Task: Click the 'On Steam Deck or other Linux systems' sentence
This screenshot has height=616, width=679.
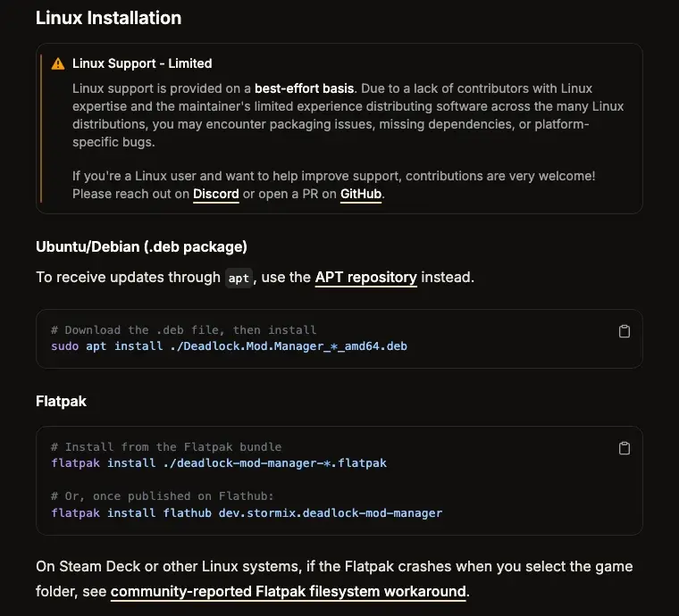Action: 334,579
